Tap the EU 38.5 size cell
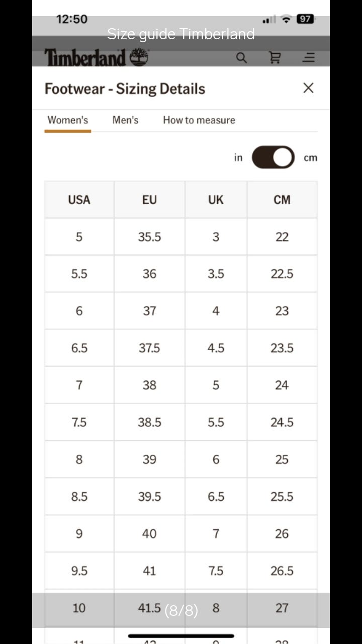This screenshot has width=362, height=644. [x=149, y=422]
